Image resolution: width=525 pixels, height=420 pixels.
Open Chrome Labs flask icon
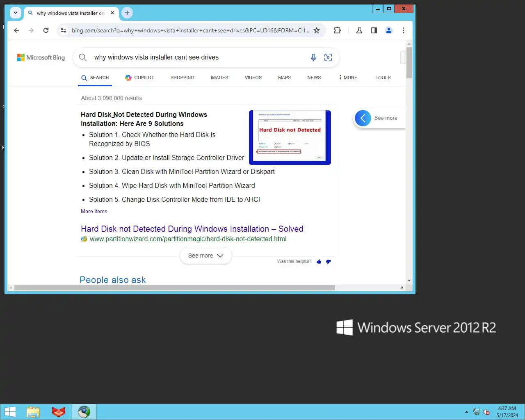(x=359, y=30)
